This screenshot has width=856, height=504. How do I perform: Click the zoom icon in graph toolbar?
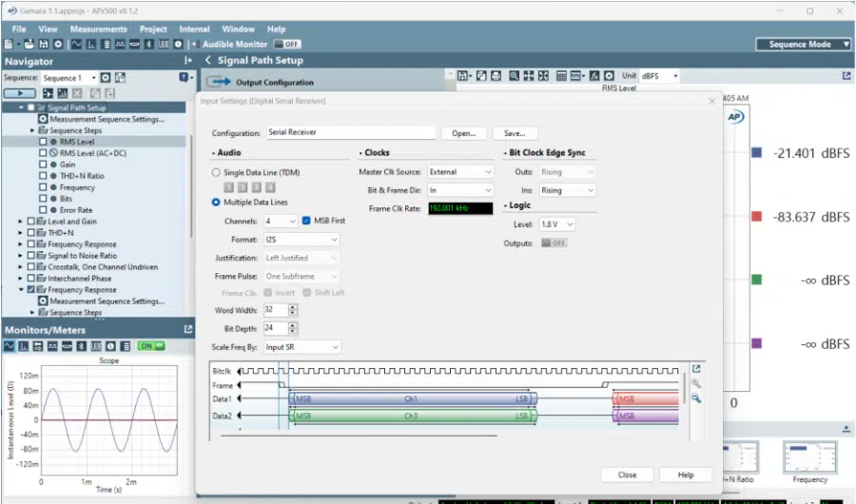(514, 76)
